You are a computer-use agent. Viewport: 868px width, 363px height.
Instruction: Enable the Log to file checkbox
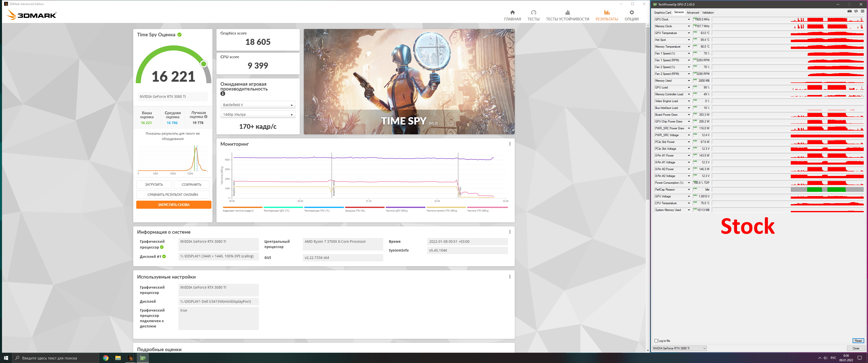click(x=656, y=341)
